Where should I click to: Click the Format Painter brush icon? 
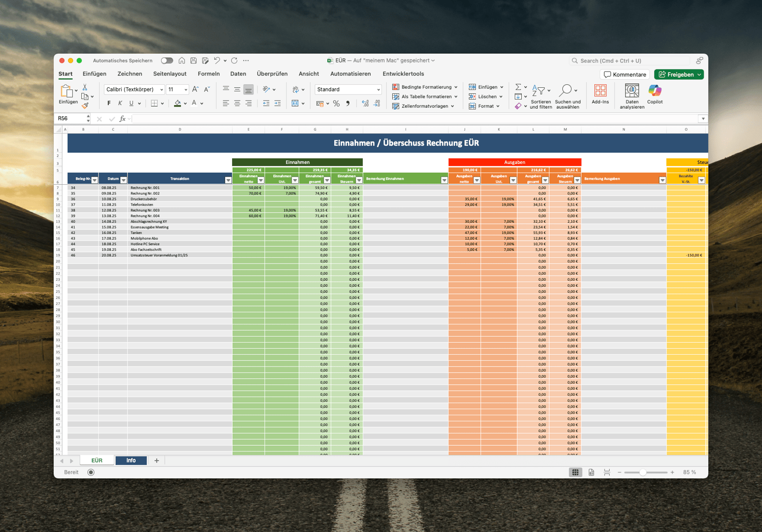(85, 106)
